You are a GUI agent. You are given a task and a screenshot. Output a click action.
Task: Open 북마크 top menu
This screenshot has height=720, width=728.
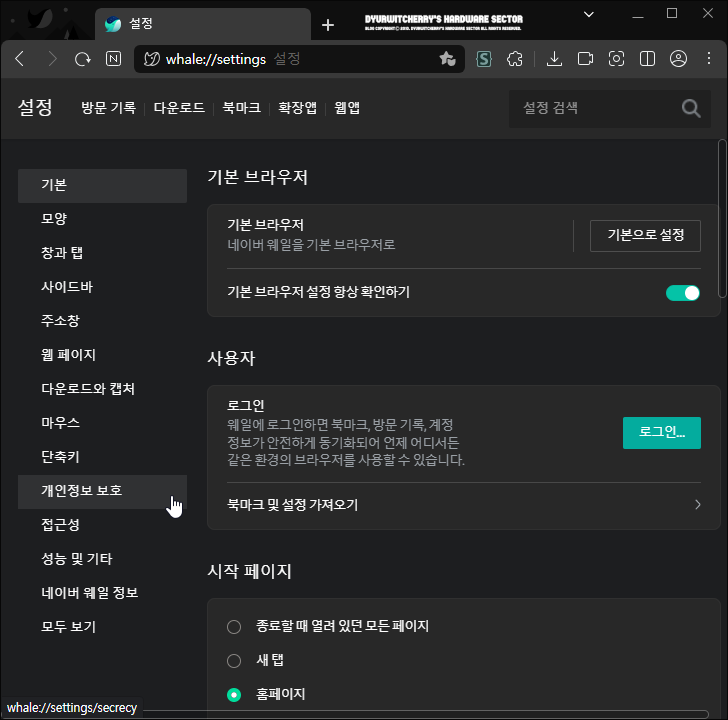[241, 108]
